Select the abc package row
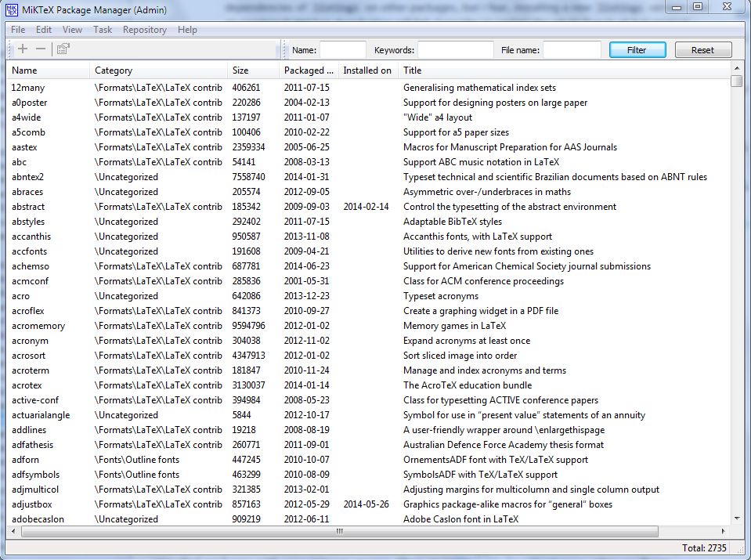 [x=369, y=162]
